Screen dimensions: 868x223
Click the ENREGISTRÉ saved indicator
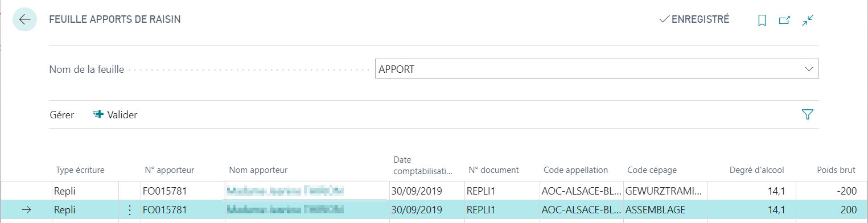(x=694, y=19)
